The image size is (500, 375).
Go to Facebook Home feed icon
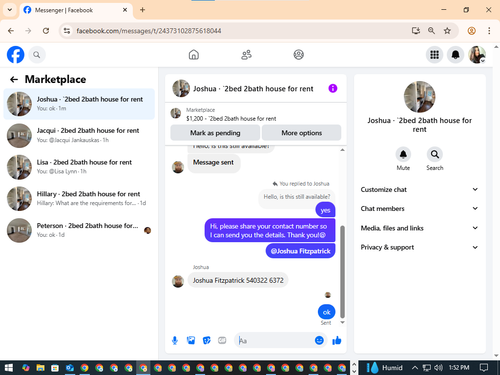(194, 54)
